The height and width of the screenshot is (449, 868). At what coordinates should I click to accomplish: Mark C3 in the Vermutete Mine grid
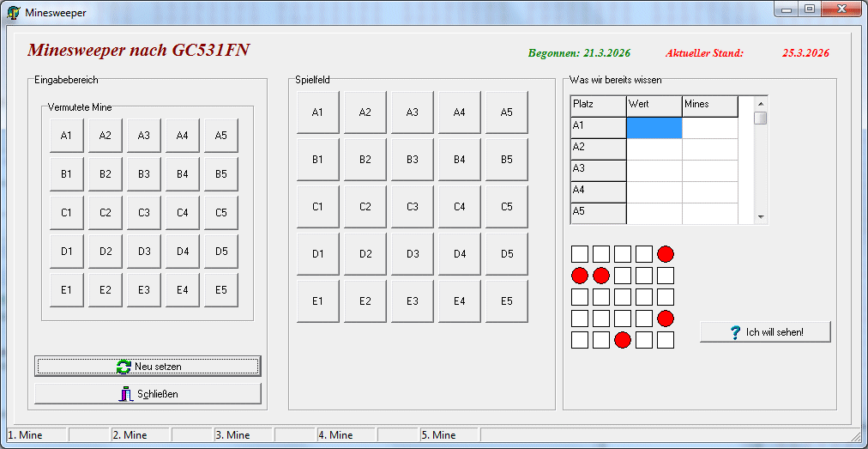[143, 213]
